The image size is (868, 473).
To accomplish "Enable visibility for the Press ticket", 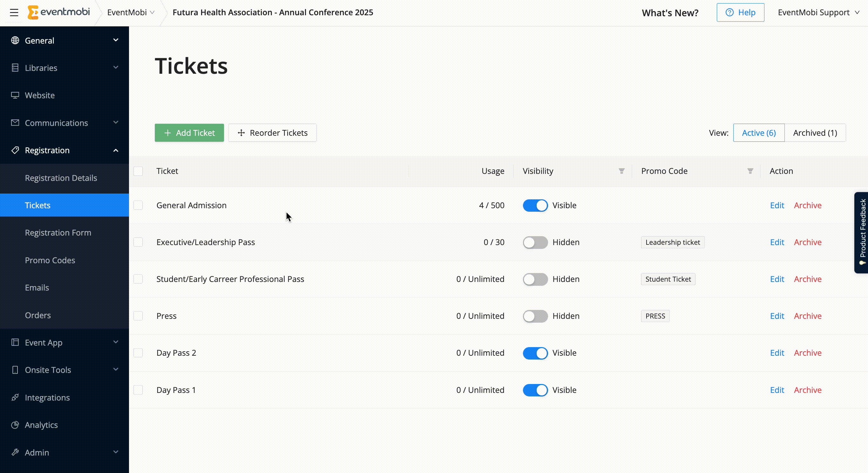I will click(535, 316).
